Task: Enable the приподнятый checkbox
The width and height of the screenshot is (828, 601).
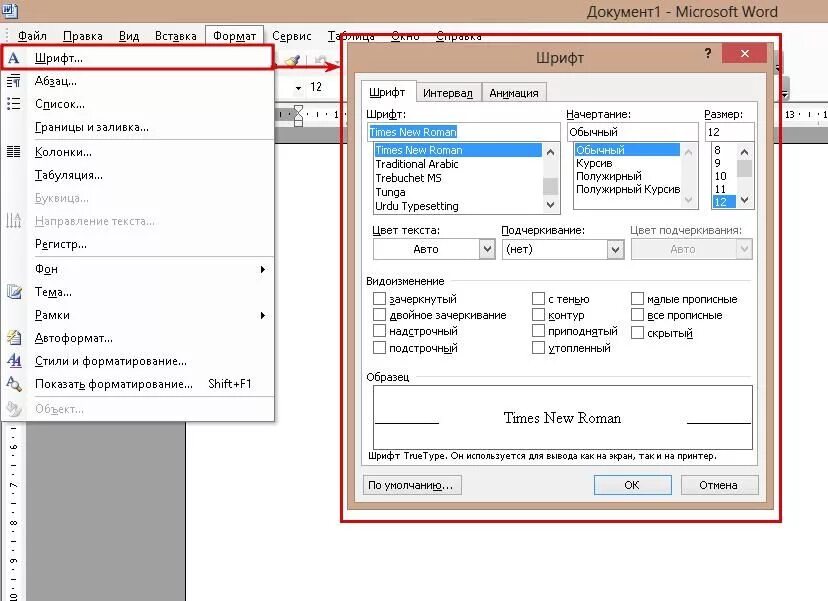Action: click(538, 331)
